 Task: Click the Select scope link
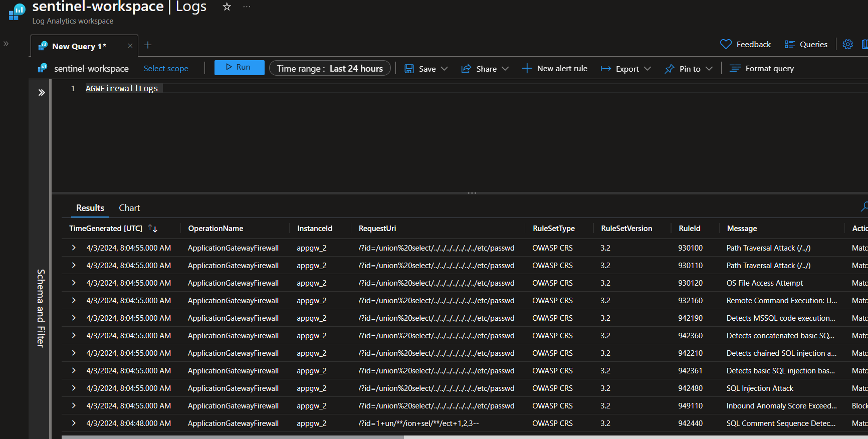pyautogui.click(x=166, y=69)
